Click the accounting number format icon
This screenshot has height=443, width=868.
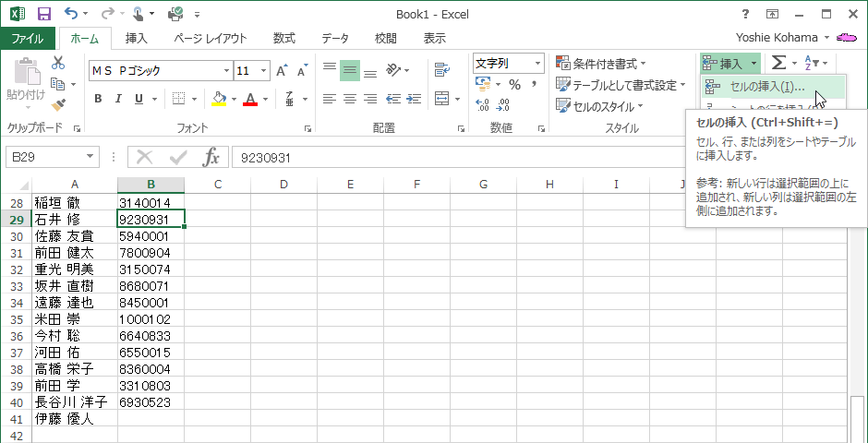tap(483, 85)
